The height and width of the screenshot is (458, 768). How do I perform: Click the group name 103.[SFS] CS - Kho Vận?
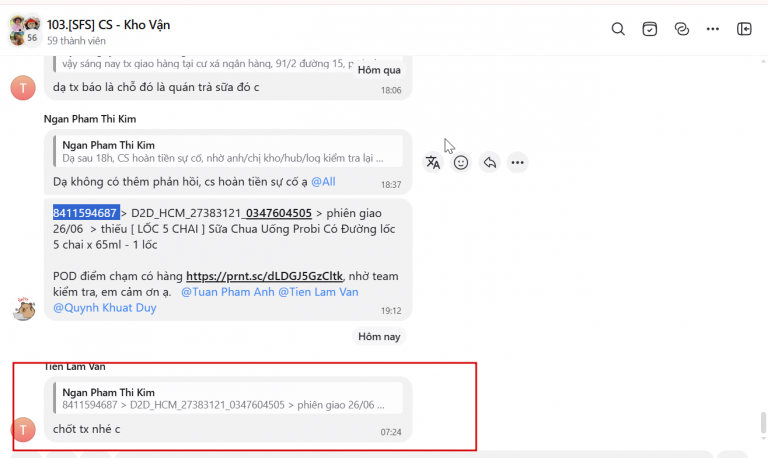tap(108, 24)
